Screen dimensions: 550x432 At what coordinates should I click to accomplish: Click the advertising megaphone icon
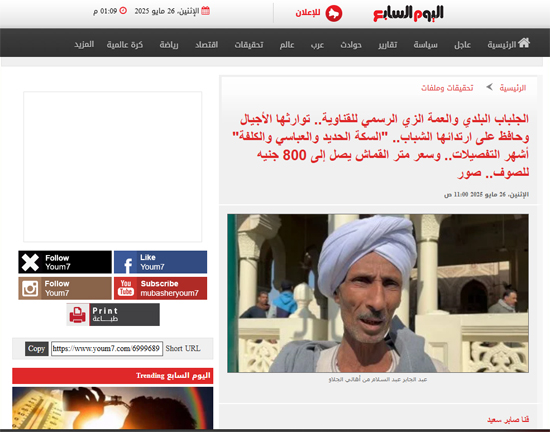pos(334,14)
